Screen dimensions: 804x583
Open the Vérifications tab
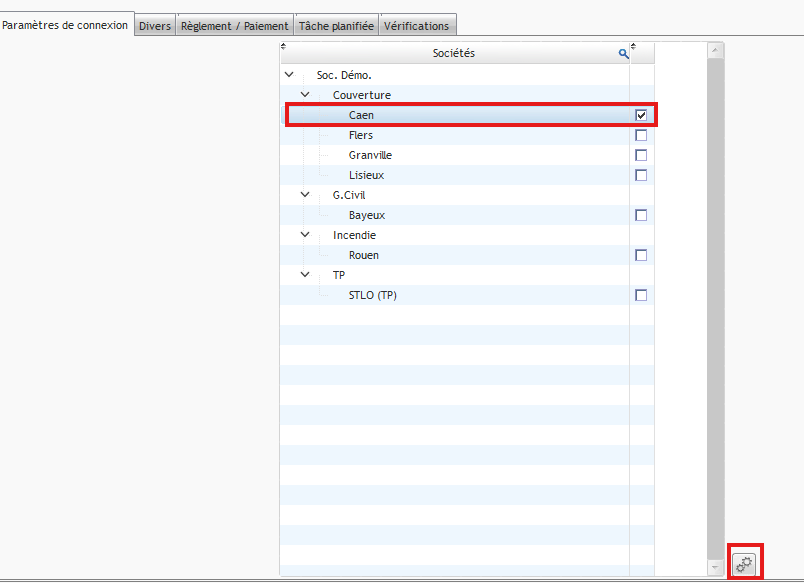click(x=417, y=26)
